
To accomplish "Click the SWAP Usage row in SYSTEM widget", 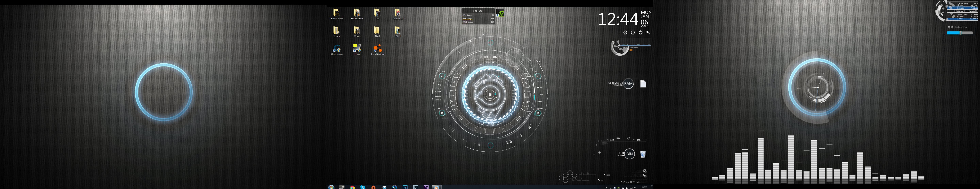I will tap(478, 22).
